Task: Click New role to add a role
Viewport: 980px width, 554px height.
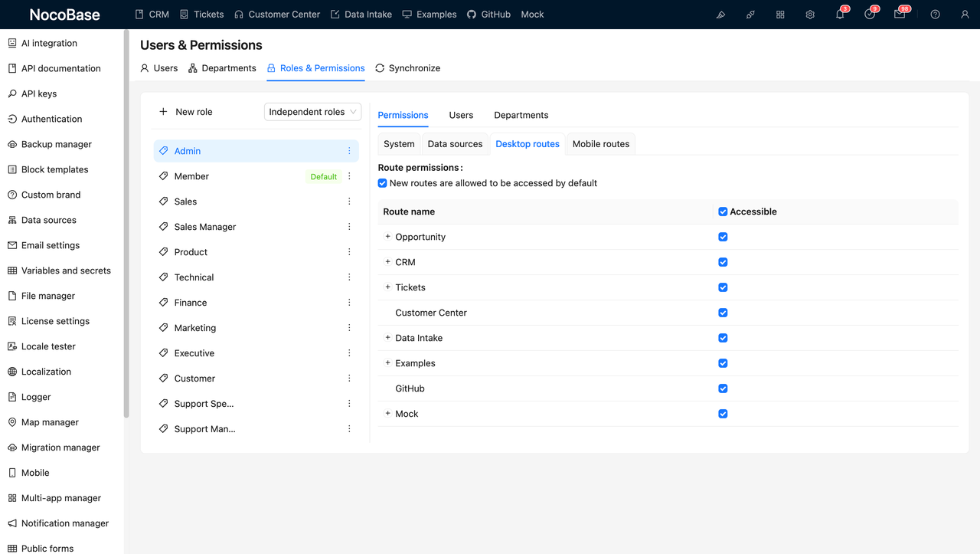Action: pos(185,111)
